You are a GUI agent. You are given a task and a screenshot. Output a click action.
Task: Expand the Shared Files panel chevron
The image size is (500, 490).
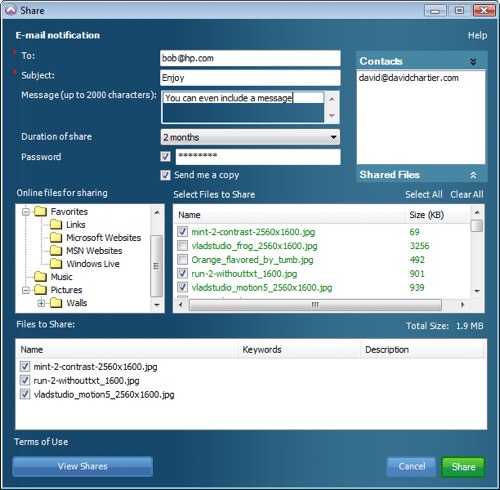pyautogui.click(x=473, y=175)
